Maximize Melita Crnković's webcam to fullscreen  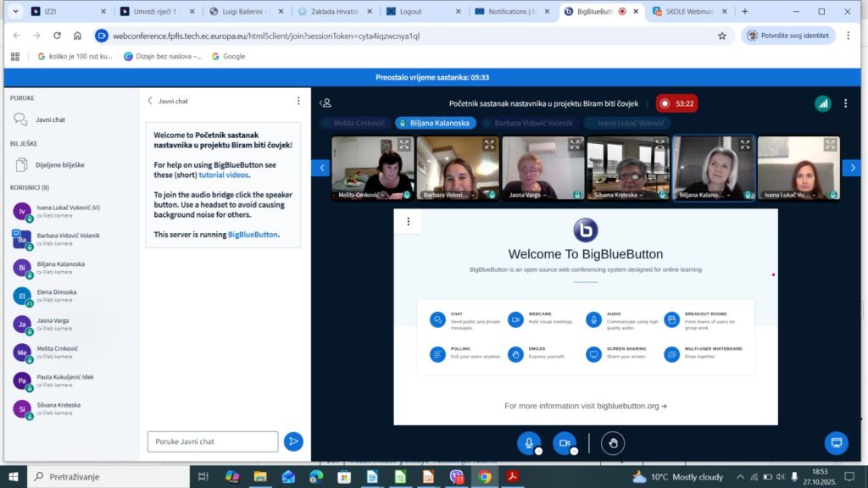click(404, 145)
